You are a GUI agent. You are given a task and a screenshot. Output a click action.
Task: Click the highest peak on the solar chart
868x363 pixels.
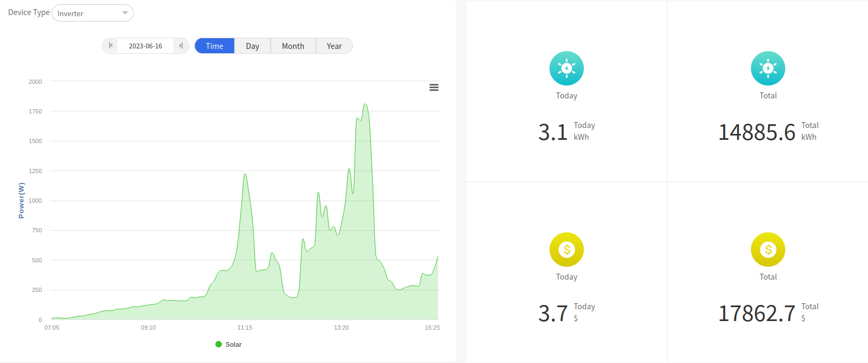coord(365,105)
